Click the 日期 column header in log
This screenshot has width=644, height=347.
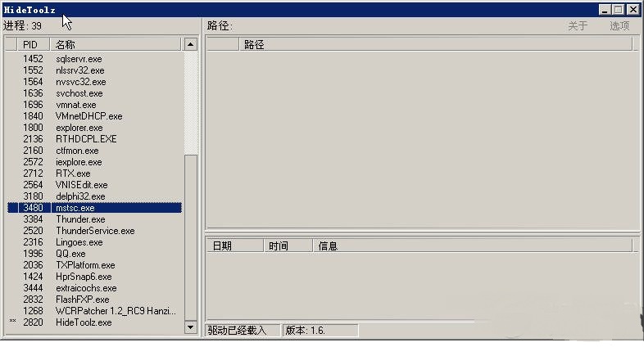[234, 246]
